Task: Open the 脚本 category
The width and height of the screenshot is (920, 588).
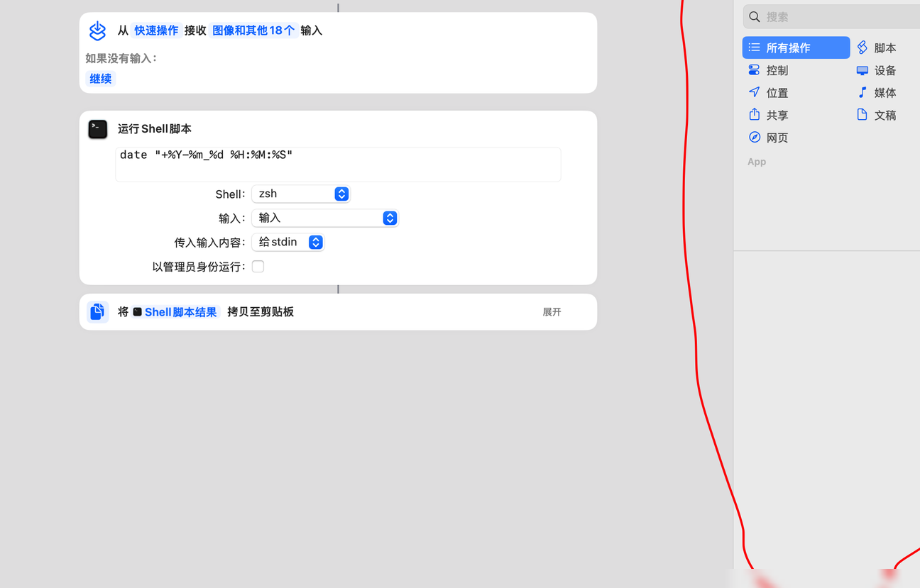Action: [876, 48]
